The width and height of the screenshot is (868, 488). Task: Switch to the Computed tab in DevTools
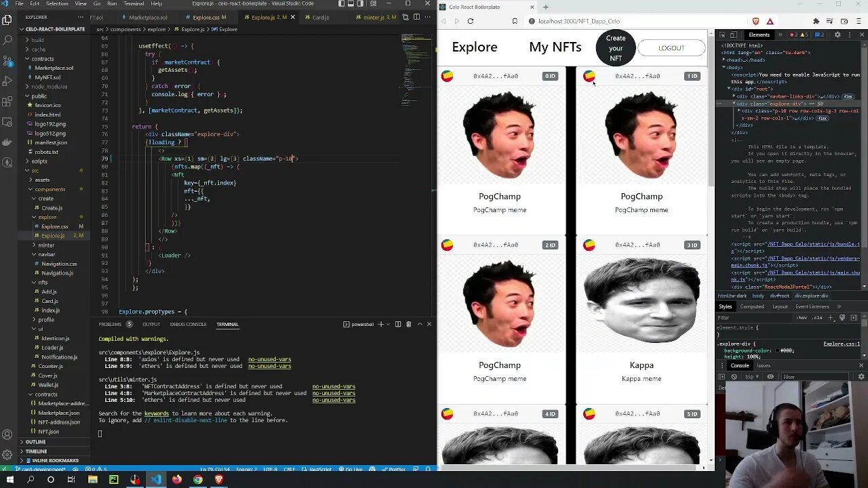751,306
